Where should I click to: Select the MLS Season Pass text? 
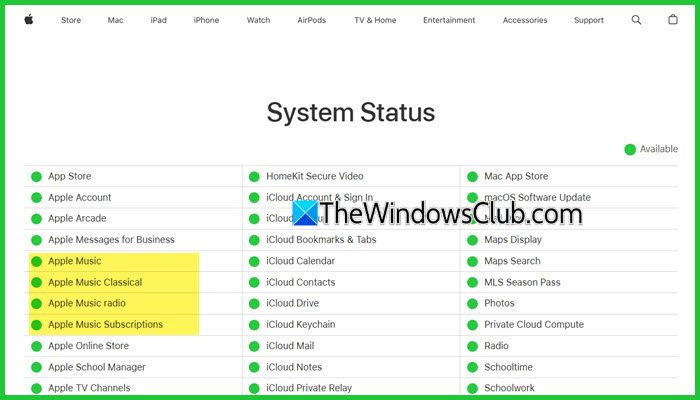click(x=522, y=283)
